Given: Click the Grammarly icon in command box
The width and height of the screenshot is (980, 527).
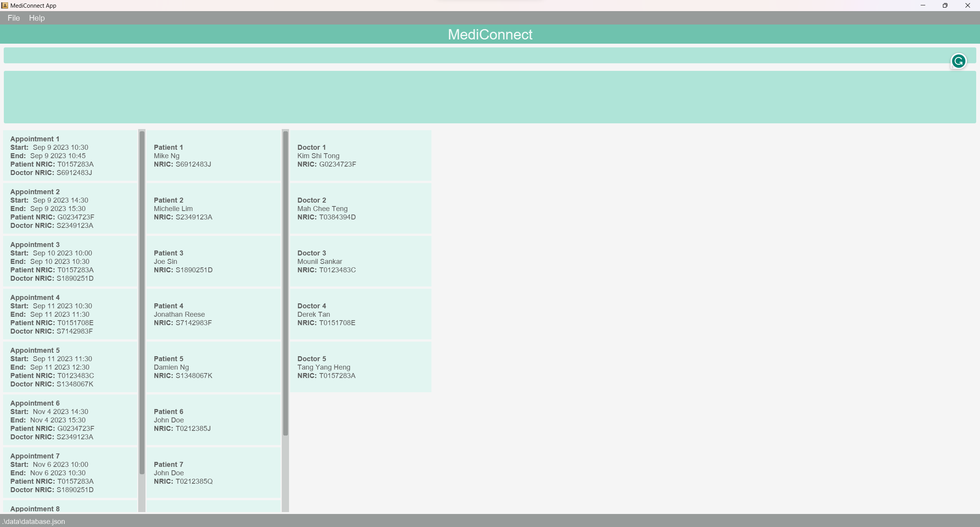Looking at the screenshot, I should [x=958, y=61].
